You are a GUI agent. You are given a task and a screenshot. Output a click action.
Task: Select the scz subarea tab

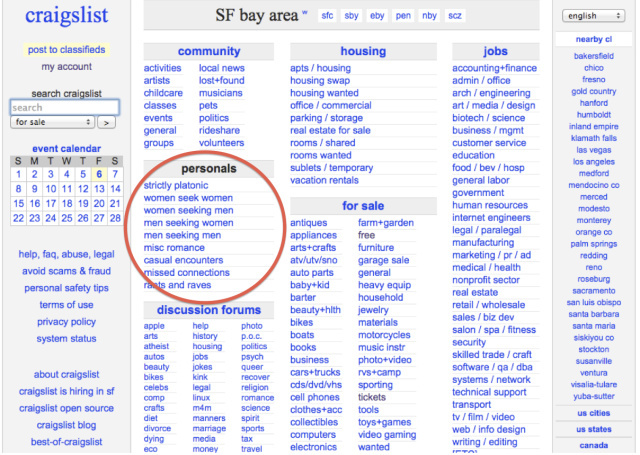pyautogui.click(x=455, y=17)
